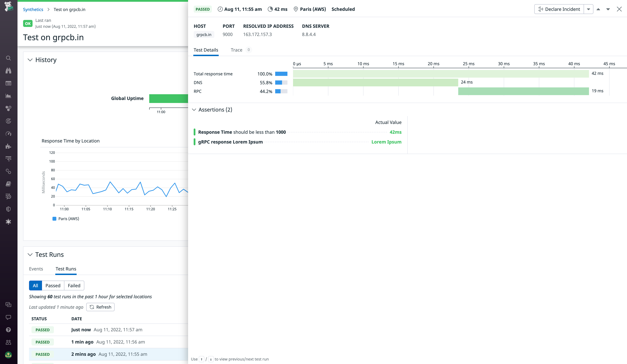Open the team members icon in sidebar

(8, 342)
